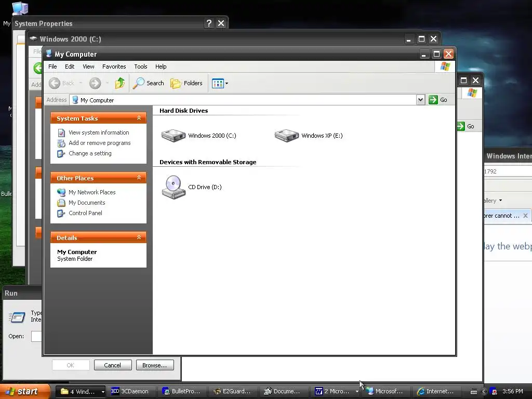Collapse the Other Places panel

coord(139,178)
